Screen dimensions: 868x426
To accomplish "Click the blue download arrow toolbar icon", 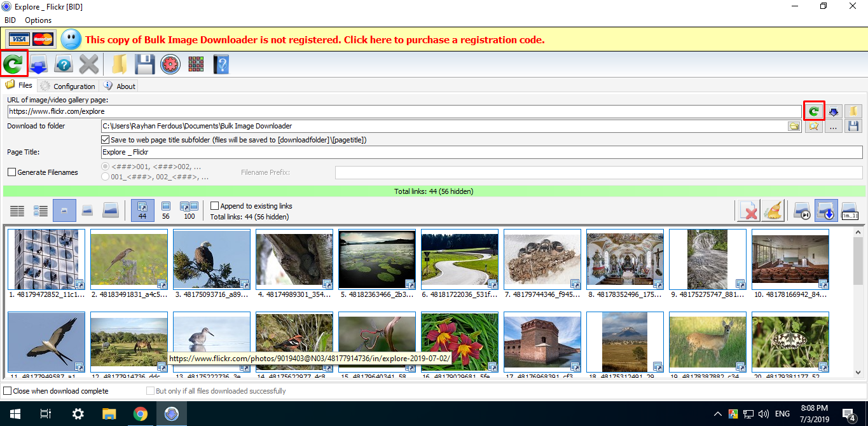I will (39, 64).
